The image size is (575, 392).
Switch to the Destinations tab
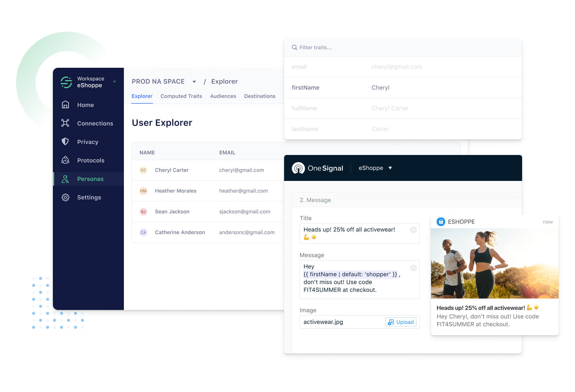260,96
